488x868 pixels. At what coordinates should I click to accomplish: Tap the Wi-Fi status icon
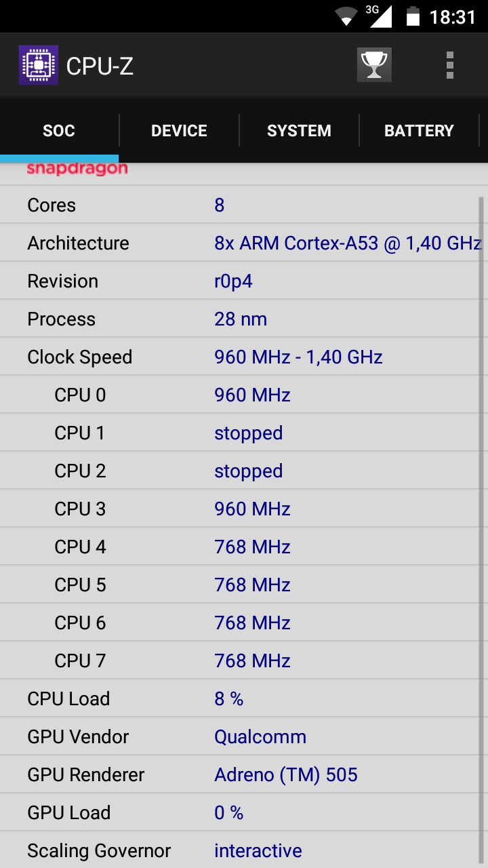pyautogui.click(x=346, y=16)
